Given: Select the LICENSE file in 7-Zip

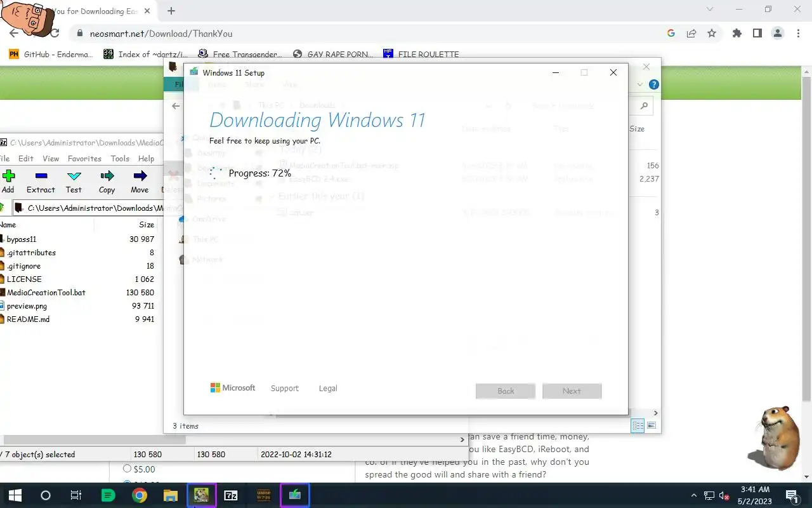Looking at the screenshot, I should [x=24, y=279].
